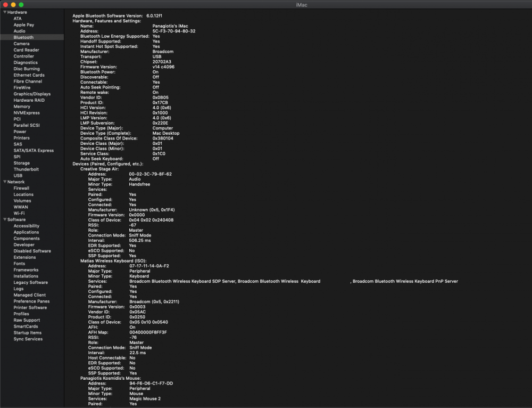Select Sync Services entry
This screenshot has height=408, width=532.
28,339
